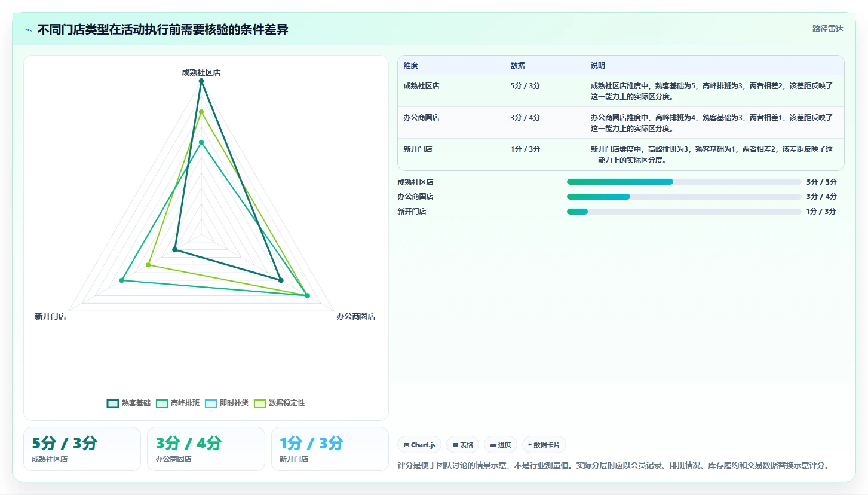Click the 成熟社区店 progress bar

[684, 182]
